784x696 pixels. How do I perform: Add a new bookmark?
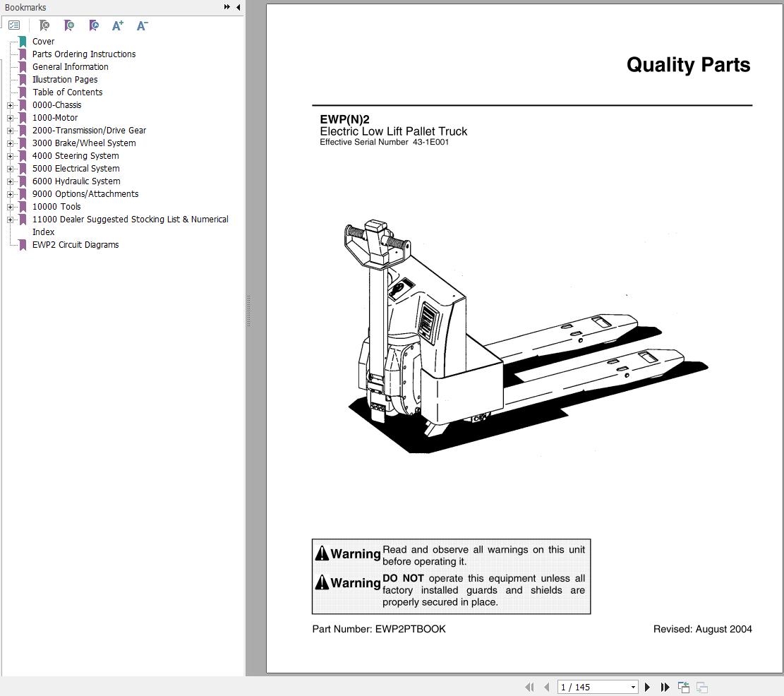(68, 25)
